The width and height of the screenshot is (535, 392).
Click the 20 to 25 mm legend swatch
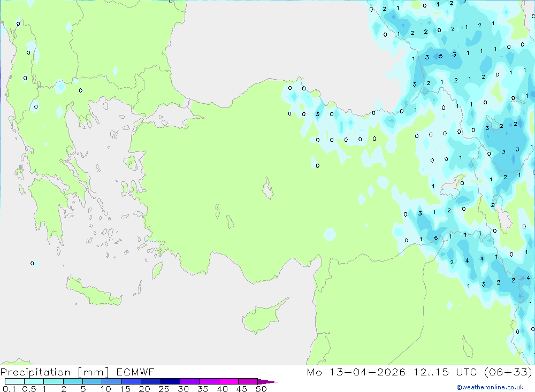click(150, 381)
